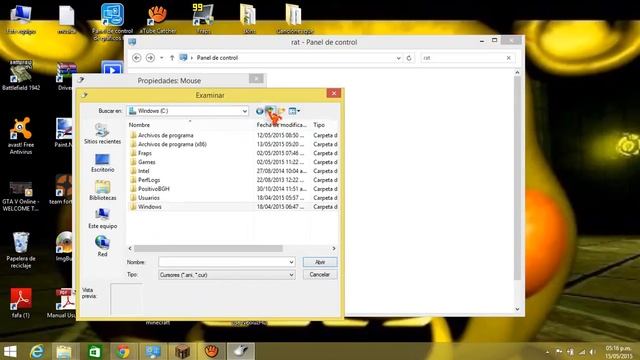The image size is (640, 360).
Task: Expand the address bar history dropdown
Action: pos(398,58)
